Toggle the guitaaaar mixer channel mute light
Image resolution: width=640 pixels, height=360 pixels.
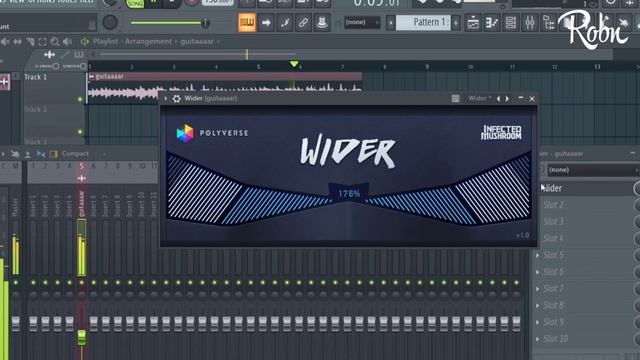[x=82, y=282]
